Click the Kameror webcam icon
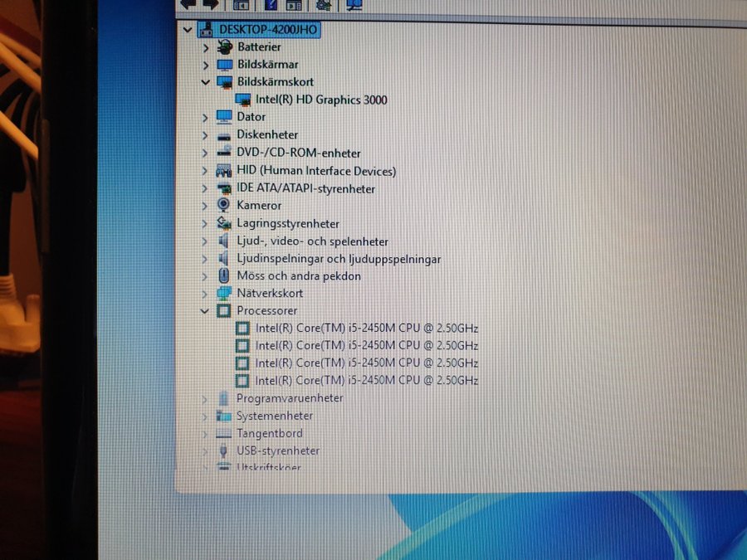 pos(223,205)
